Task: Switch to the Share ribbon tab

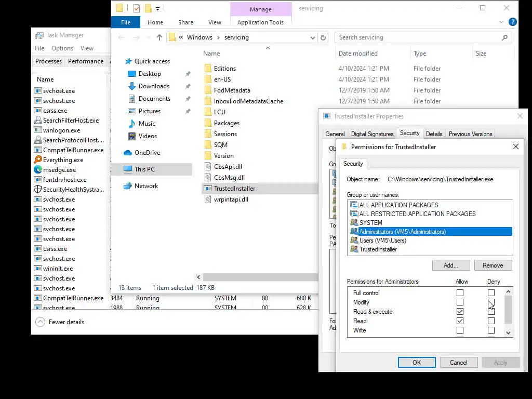Action: (x=185, y=22)
